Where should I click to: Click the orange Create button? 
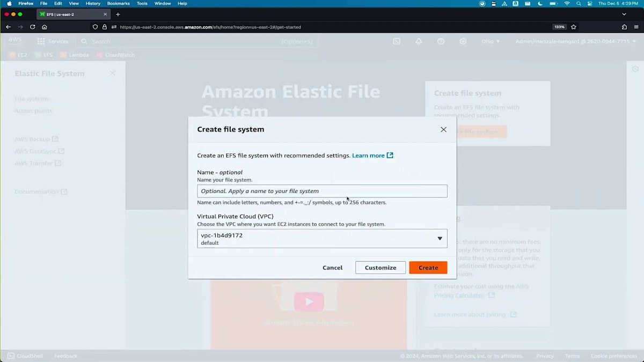tap(428, 268)
